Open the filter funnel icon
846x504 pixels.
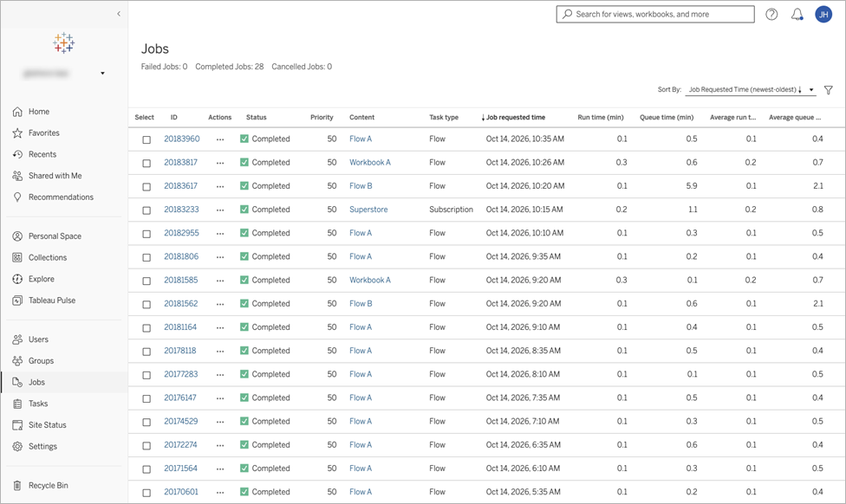(828, 90)
